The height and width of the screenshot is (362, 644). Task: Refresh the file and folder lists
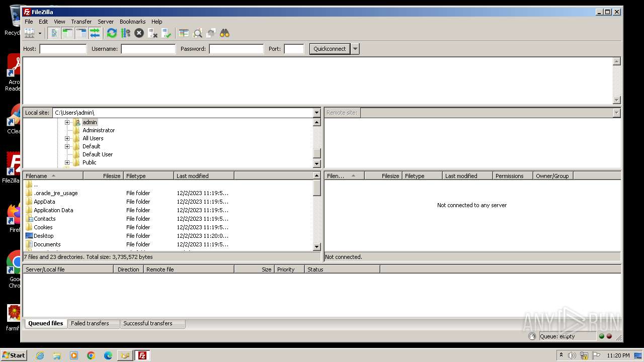[x=112, y=33]
